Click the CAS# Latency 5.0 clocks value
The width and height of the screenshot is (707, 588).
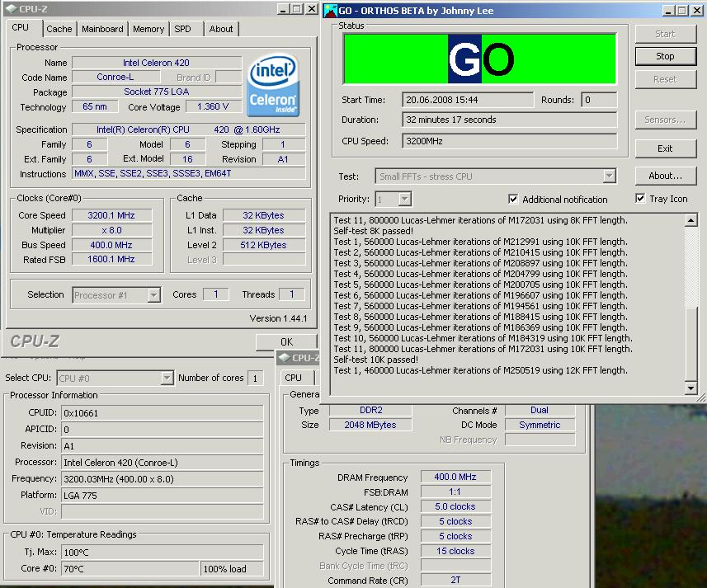pos(455,506)
